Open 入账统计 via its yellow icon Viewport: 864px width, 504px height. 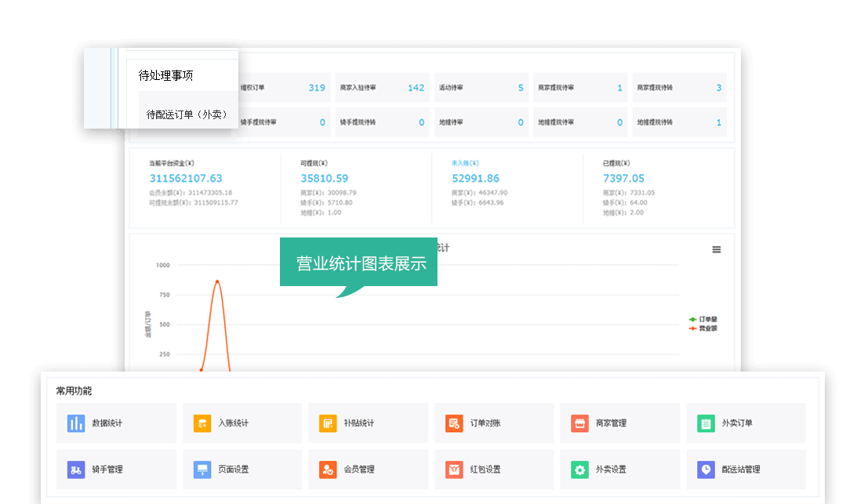[202, 423]
